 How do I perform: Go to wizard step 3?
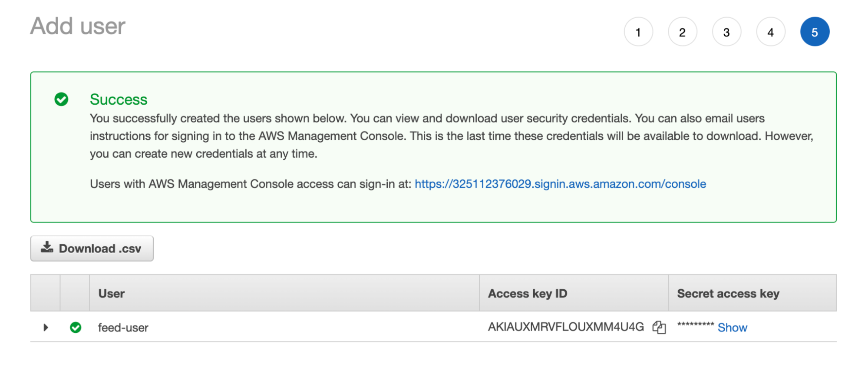726,32
